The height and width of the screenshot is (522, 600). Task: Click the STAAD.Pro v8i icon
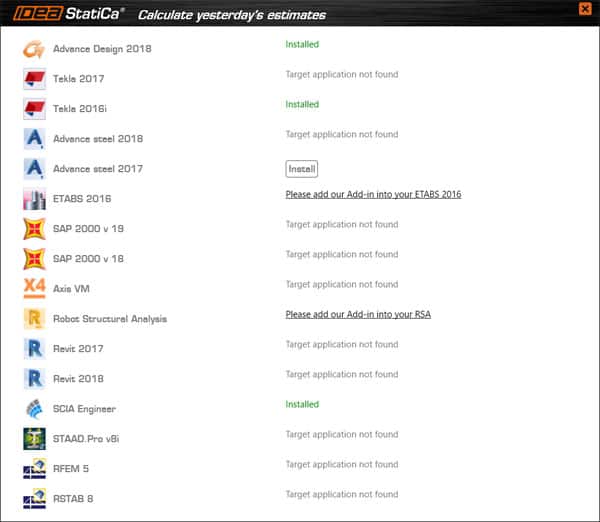pyautogui.click(x=34, y=439)
